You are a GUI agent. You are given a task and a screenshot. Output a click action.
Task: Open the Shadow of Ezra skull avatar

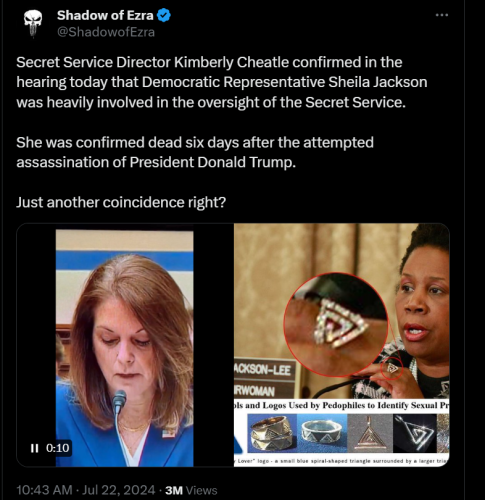(x=33, y=23)
